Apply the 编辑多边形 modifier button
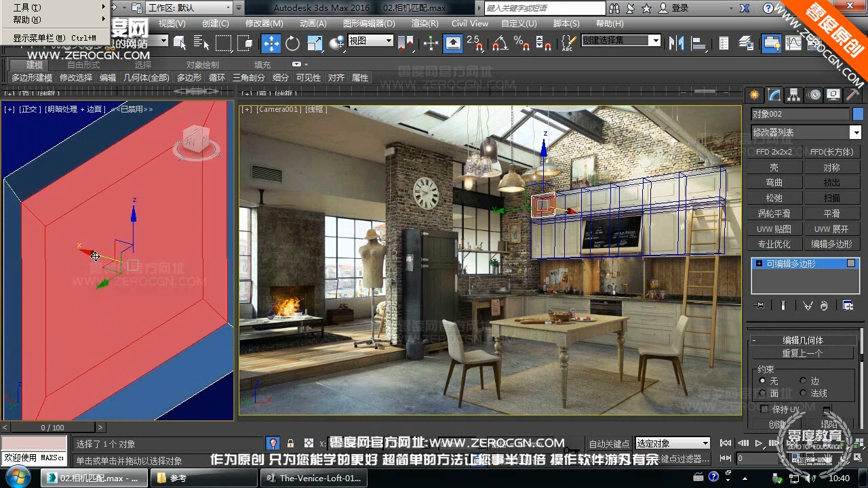 pyautogui.click(x=831, y=244)
